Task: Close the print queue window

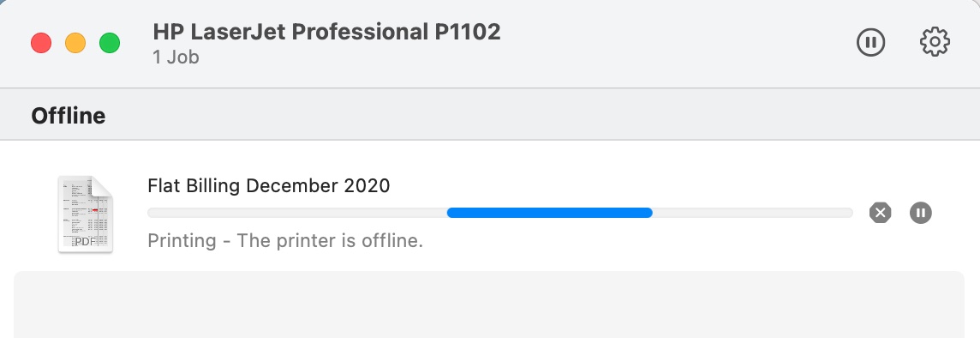Action: pyautogui.click(x=41, y=43)
